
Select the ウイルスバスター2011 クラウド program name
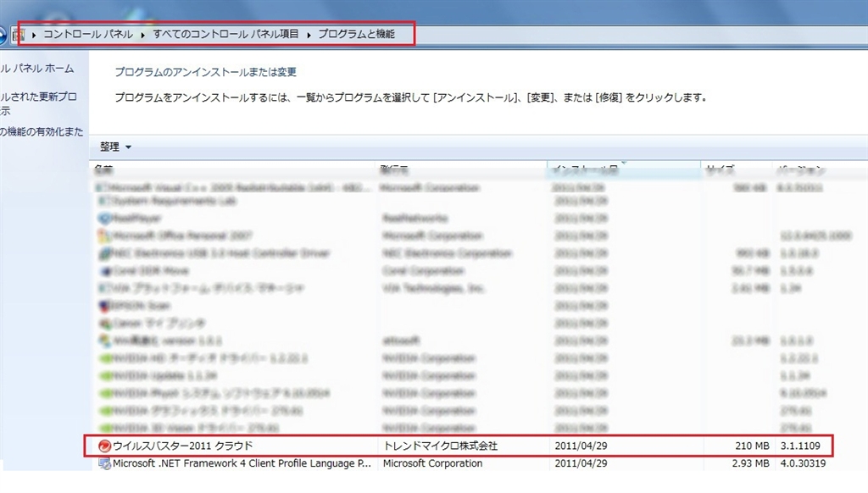[x=183, y=446]
